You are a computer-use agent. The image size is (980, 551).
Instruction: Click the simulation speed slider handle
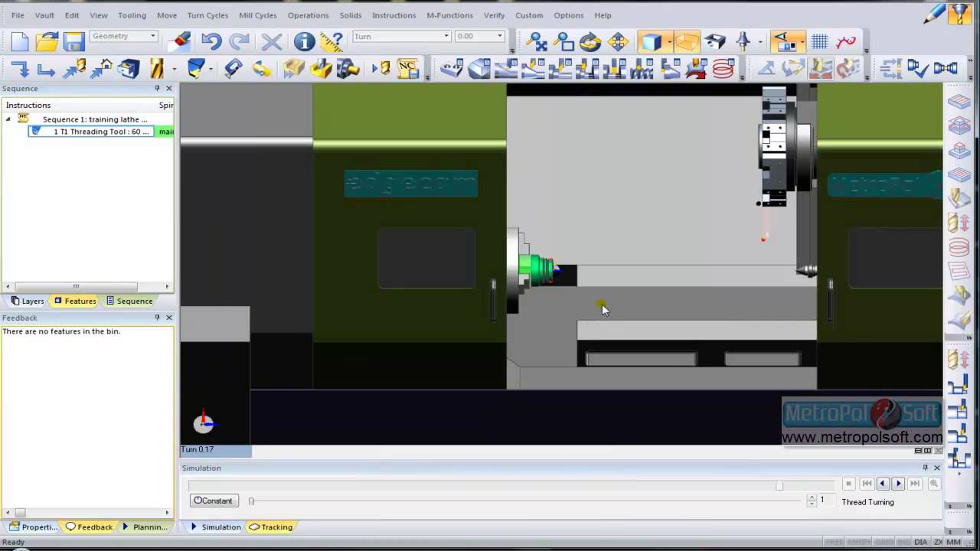click(x=251, y=501)
